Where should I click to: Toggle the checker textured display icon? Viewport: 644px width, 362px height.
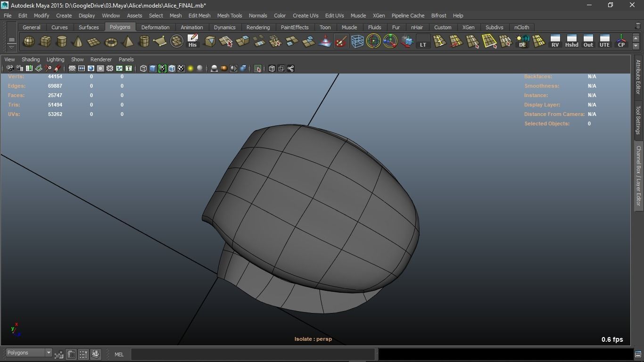click(x=181, y=68)
